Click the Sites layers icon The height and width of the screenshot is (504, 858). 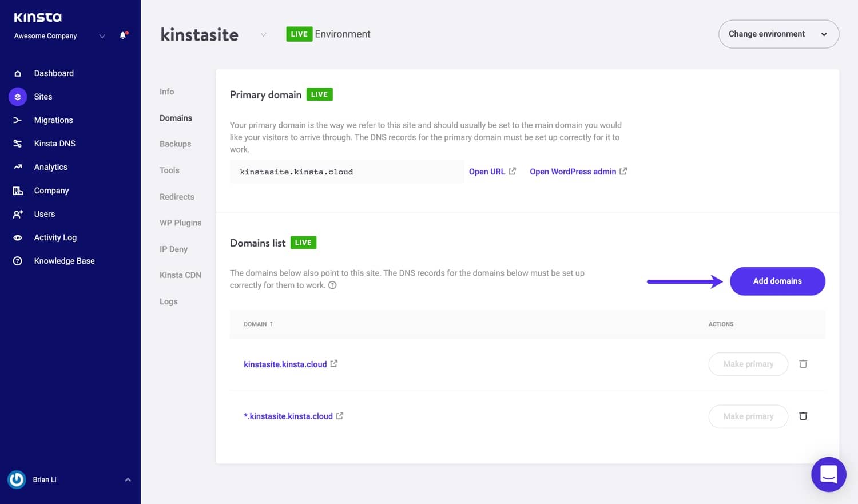click(x=18, y=97)
